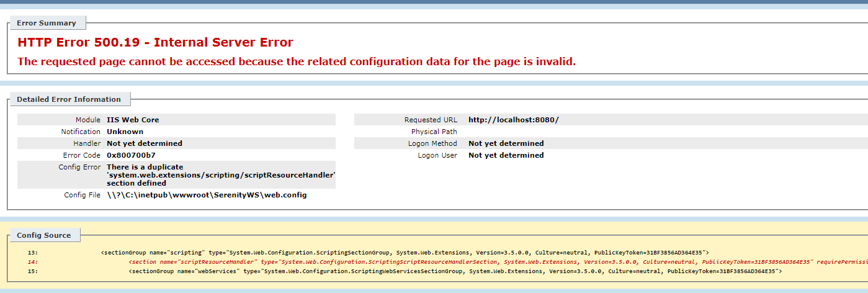The height and width of the screenshot is (293, 868).
Task: Click the "Notification" label
Action: tap(81, 132)
